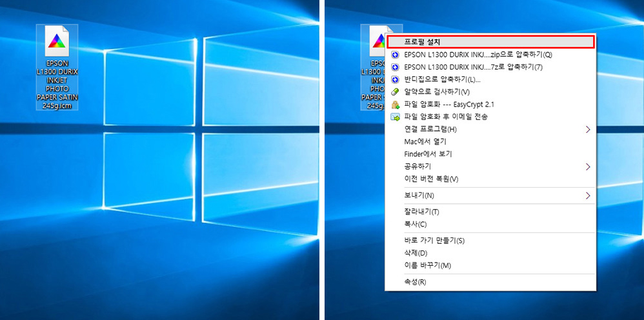644x320 pixels.
Task: Select 바로 가기 만들기(S)
Action: [490, 240]
